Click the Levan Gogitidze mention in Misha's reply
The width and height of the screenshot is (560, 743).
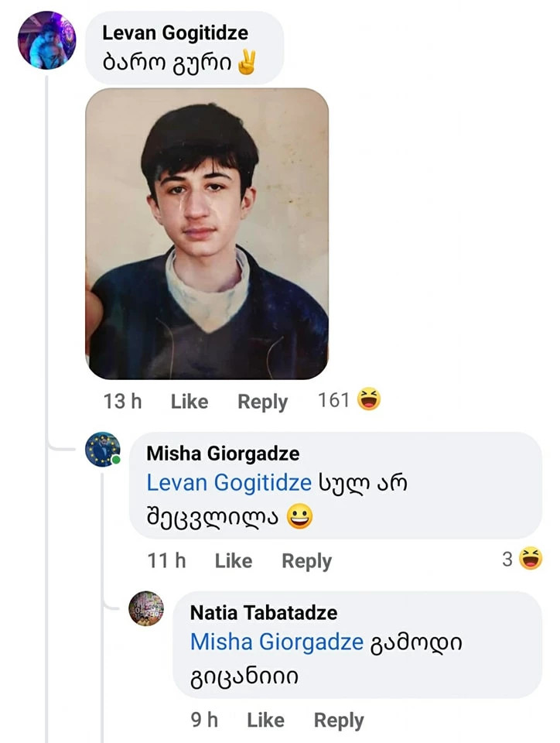pos(230,483)
